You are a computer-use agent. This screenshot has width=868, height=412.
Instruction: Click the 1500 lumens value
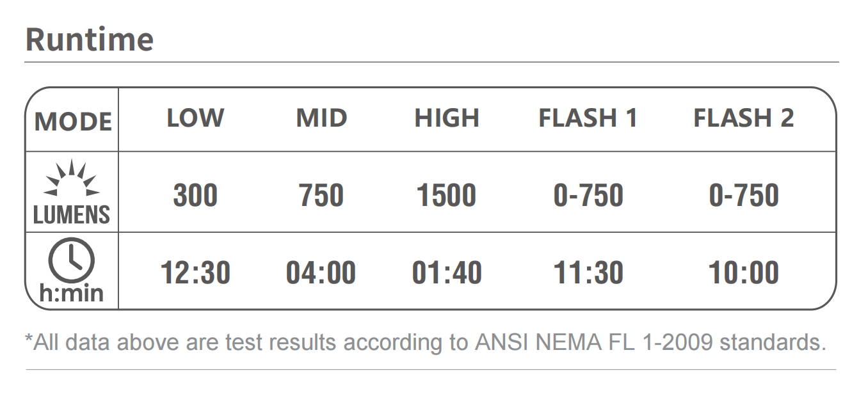446,195
